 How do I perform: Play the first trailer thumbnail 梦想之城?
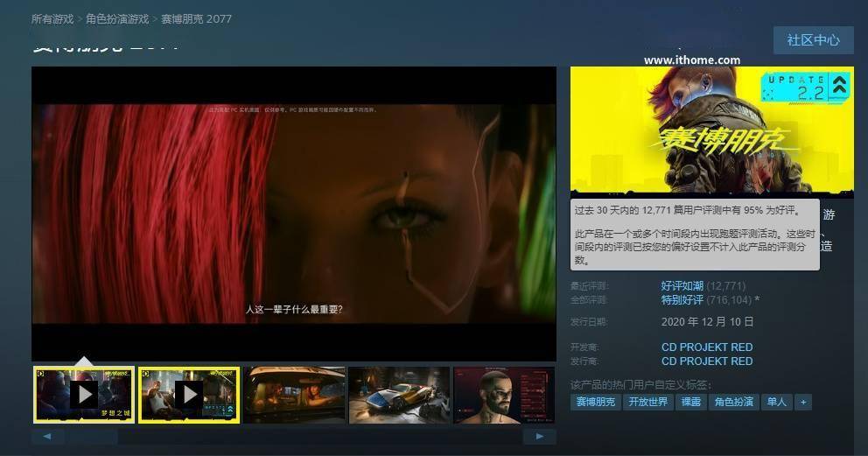pyautogui.click(x=84, y=395)
